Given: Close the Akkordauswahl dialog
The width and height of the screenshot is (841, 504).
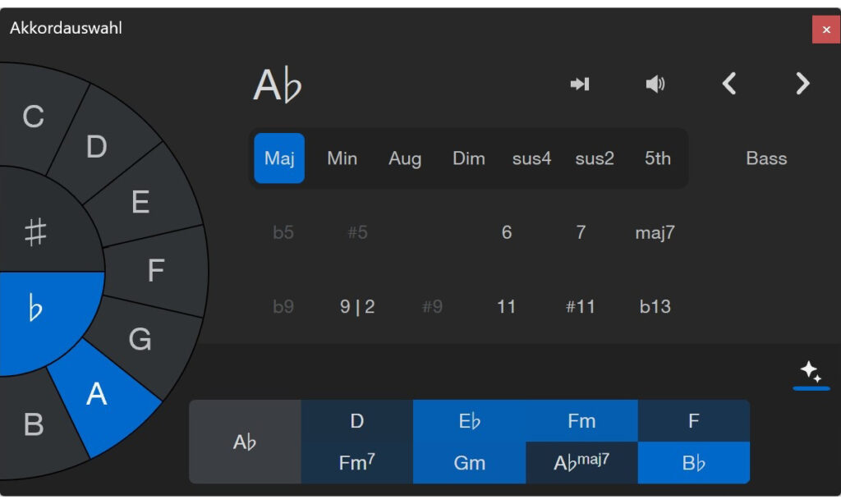Looking at the screenshot, I should click(x=826, y=29).
